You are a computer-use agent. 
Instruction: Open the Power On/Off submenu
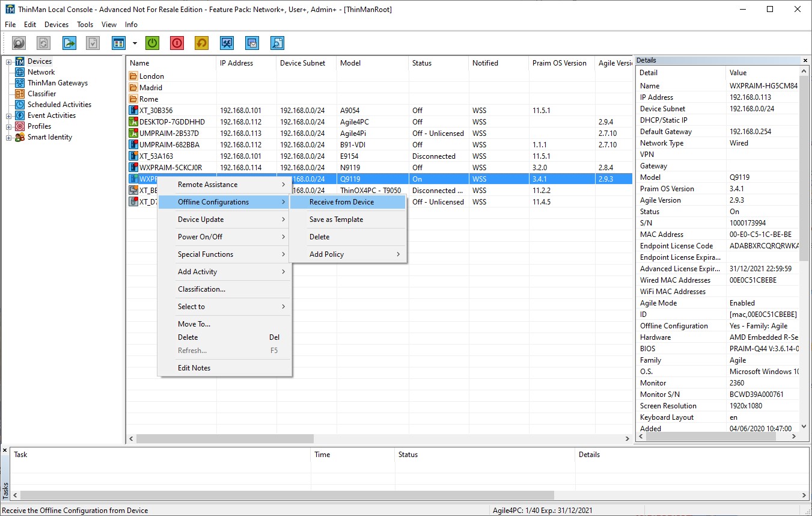(225, 237)
